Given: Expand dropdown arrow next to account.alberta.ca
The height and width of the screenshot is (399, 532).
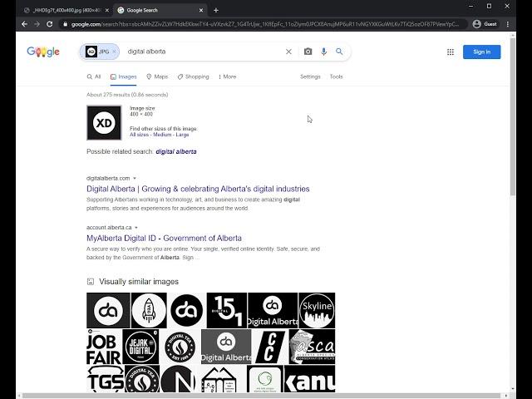Looking at the screenshot, I should click(x=136, y=228).
